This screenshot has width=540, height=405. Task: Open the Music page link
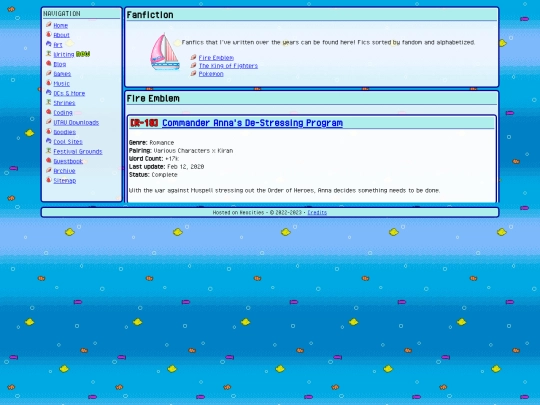62,84
